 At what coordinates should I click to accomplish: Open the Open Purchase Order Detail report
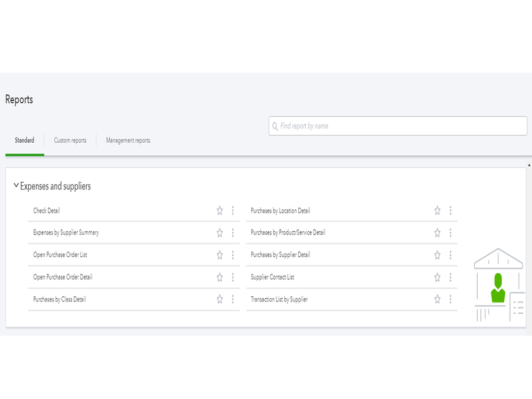pyautogui.click(x=63, y=277)
